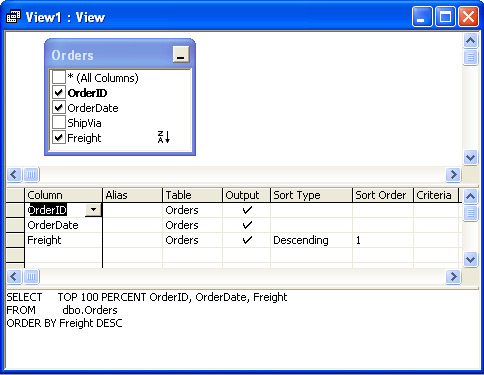Select the Sort Order column header
484x375 pixels.
tap(383, 195)
